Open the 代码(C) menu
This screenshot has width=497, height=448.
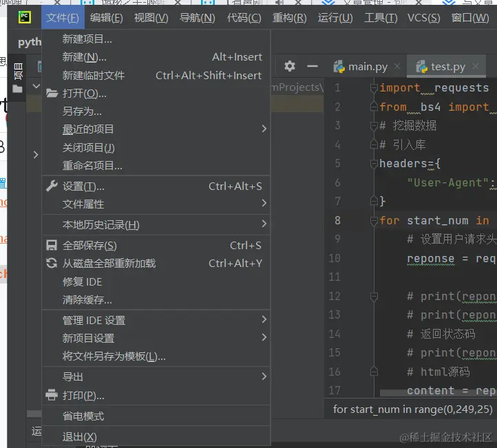pyautogui.click(x=244, y=17)
